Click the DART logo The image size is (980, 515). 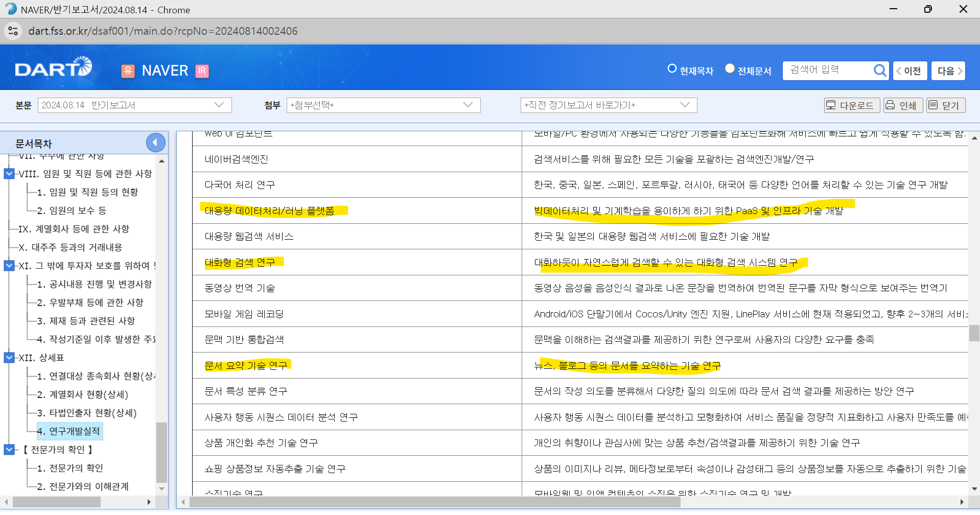coord(53,67)
